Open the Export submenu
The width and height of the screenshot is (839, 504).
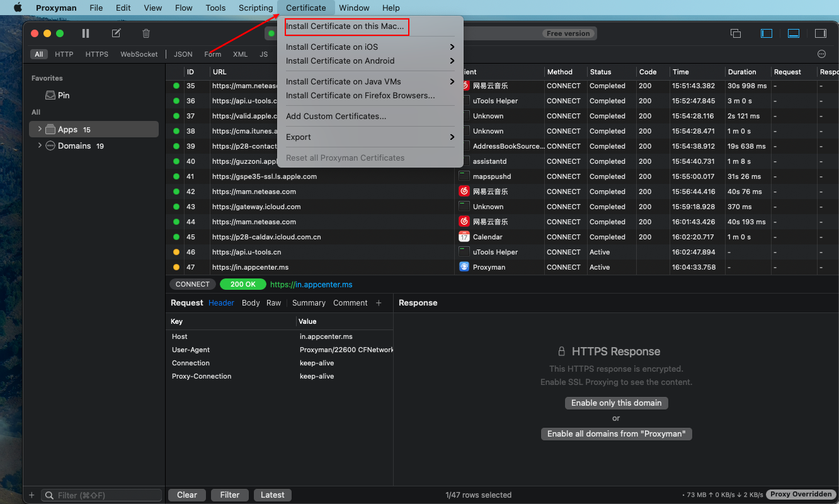[370, 137]
